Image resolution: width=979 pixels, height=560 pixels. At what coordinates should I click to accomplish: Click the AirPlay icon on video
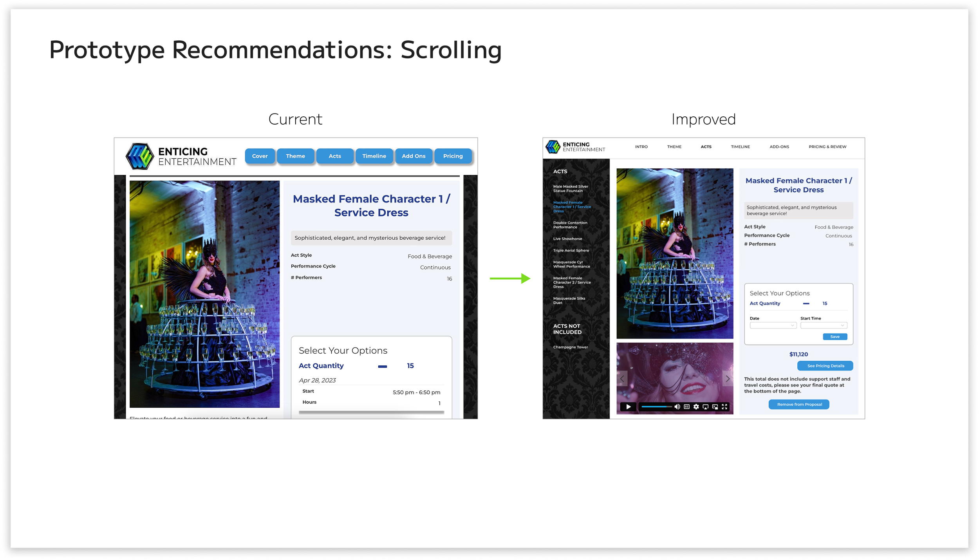(x=705, y=406)
